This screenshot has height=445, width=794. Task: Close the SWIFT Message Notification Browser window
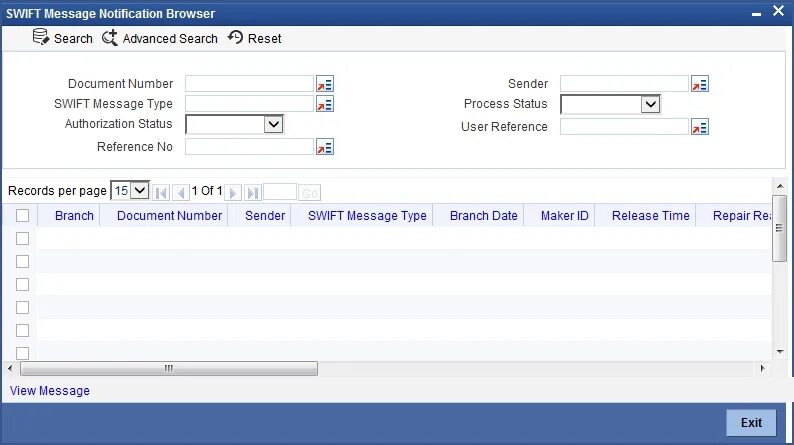point(778,11)
